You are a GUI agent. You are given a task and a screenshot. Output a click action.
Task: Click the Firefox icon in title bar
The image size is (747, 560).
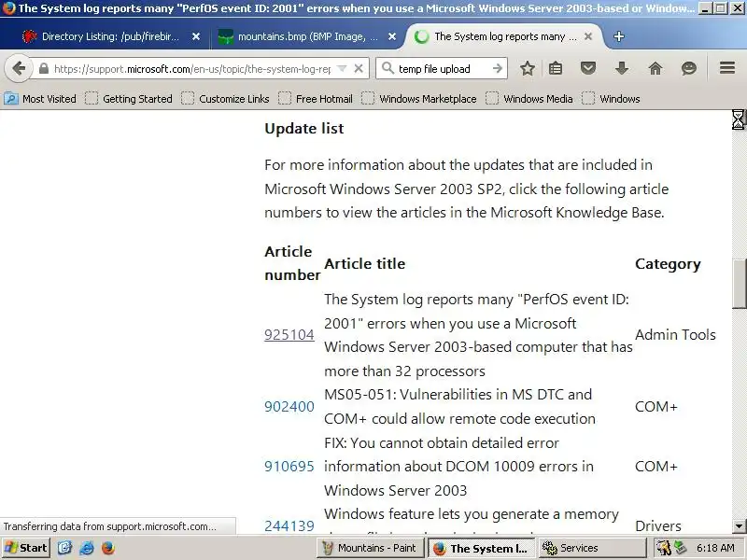[8, 8]
